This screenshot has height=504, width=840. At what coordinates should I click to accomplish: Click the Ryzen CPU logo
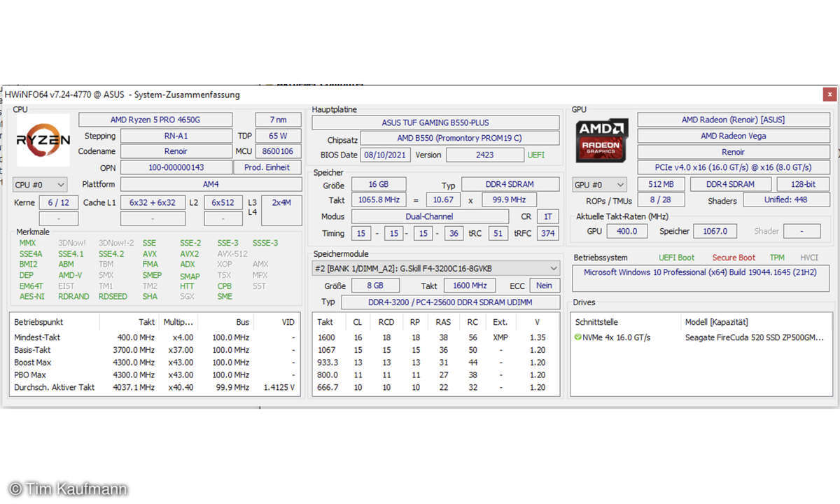pyautogui.click(x=43, y=140)
